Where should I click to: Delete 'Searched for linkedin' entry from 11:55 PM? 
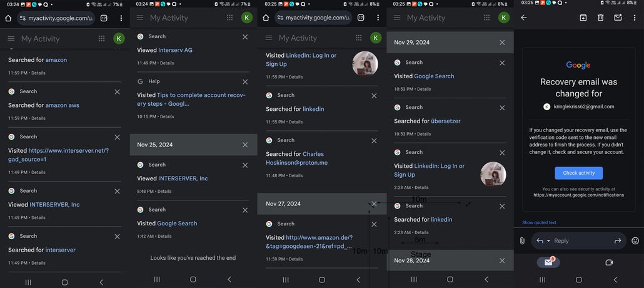(374, 96)
